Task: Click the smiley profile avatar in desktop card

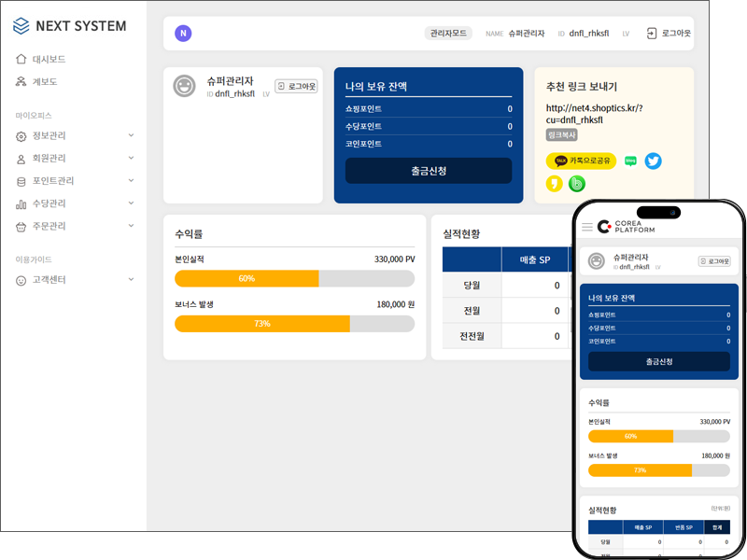Action: [184, 86]
